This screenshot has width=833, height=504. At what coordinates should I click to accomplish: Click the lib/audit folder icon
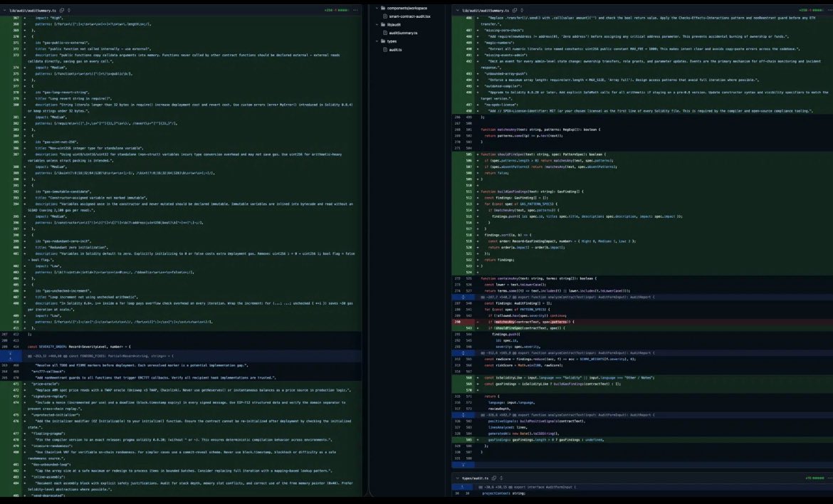[x=383, y=24]
